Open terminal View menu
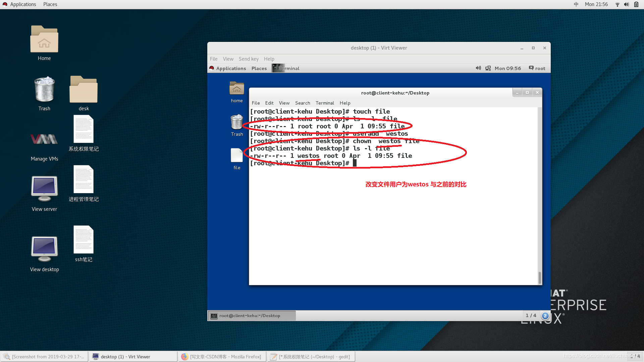The height and width of the screenshot is (362, 644). 284,103
